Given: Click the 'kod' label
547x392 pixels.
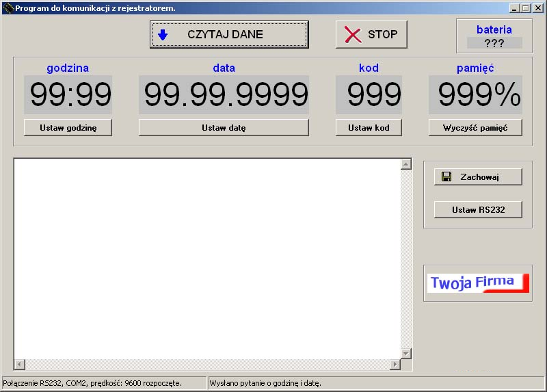Looking at the screenshot, I should 369,68.
